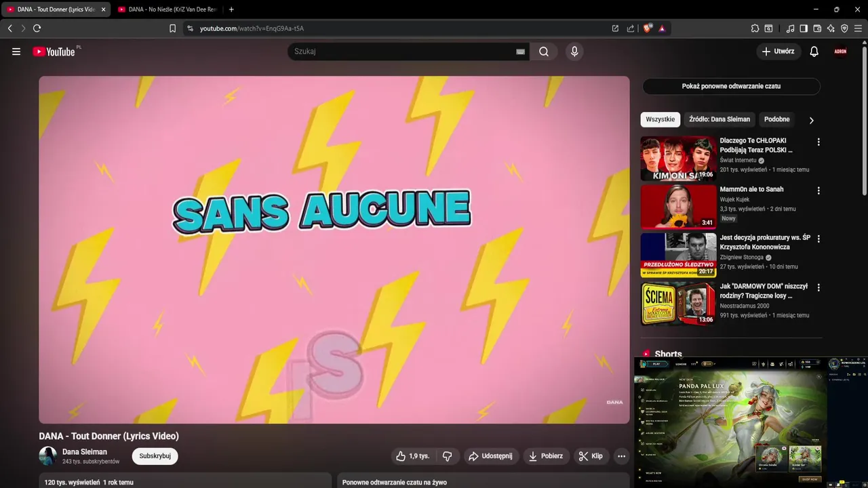Start voice search with the microphone
The height and width of the screenshot is (488, 868).
point(574,52)
